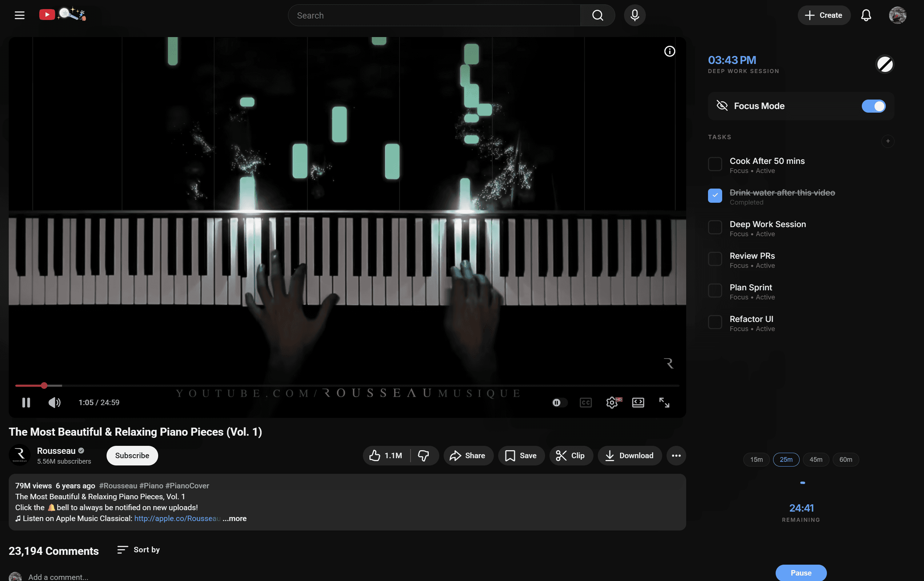
Task: Open the video player settings gear
Action: click(612, 402)
